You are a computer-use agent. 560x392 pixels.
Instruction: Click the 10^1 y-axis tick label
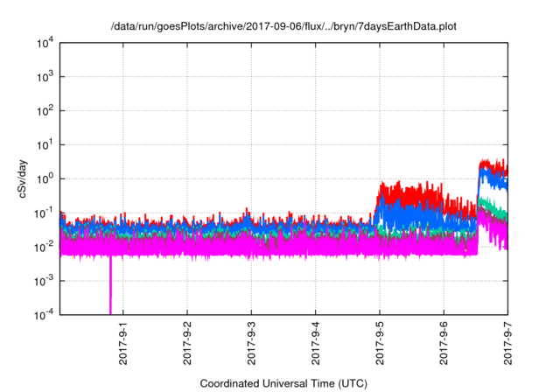pos(45,145)
